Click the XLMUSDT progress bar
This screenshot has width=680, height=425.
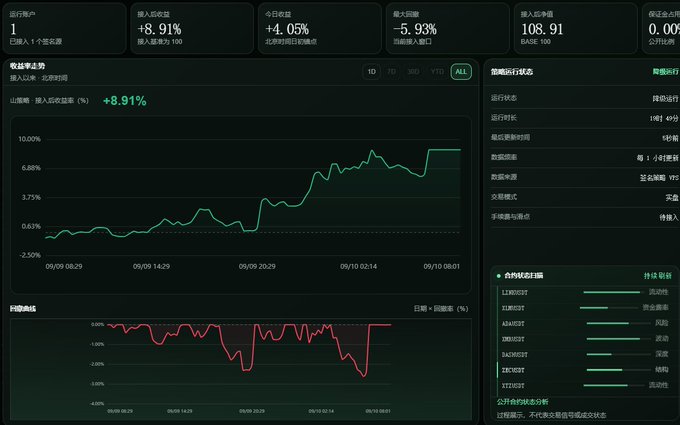click(x=608, y=308)
